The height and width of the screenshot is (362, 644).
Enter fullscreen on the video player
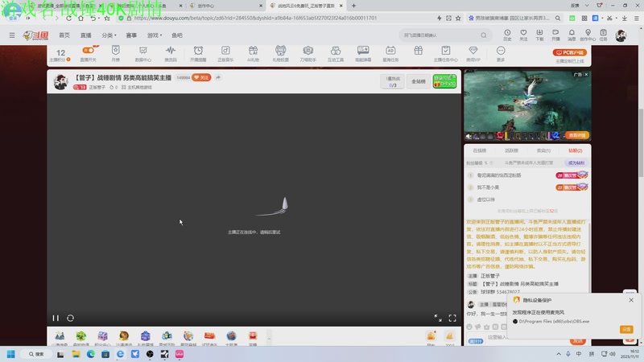tap(452, 318)
